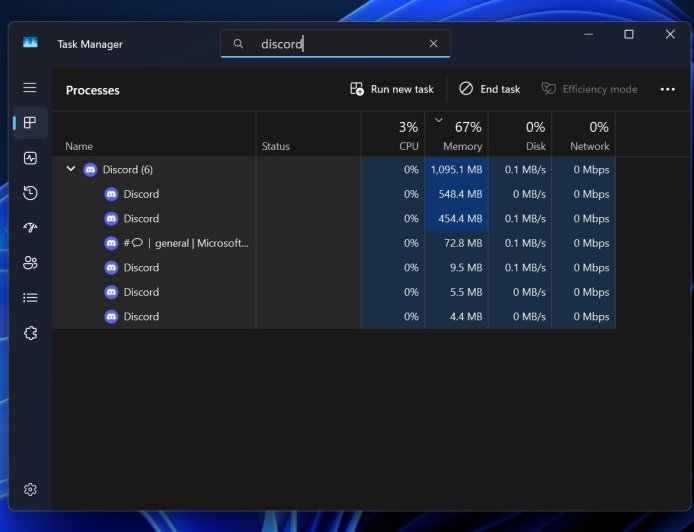Click Discord icon of the group row
The height and width of the screenshot is (532, 694).
point(90,170)
